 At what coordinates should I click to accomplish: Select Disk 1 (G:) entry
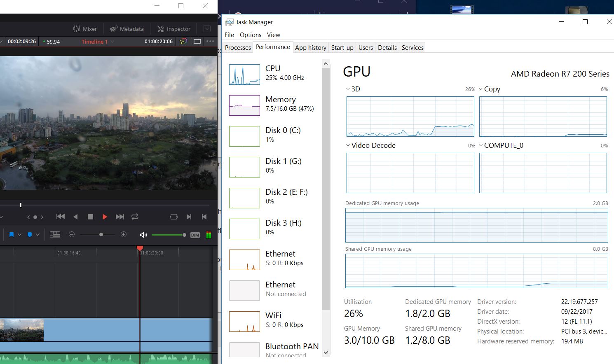(274, 167)
